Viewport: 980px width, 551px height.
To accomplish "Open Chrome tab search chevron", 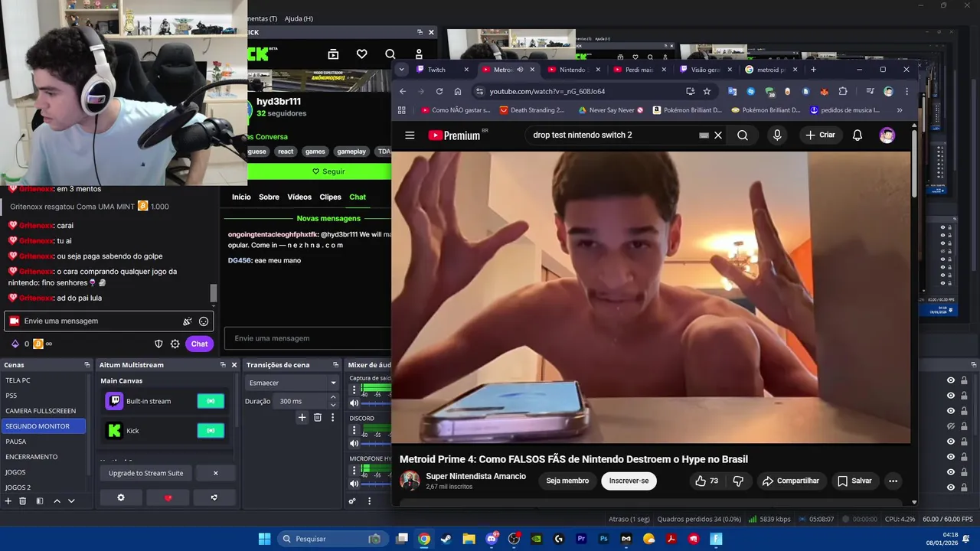I will 401,70.
